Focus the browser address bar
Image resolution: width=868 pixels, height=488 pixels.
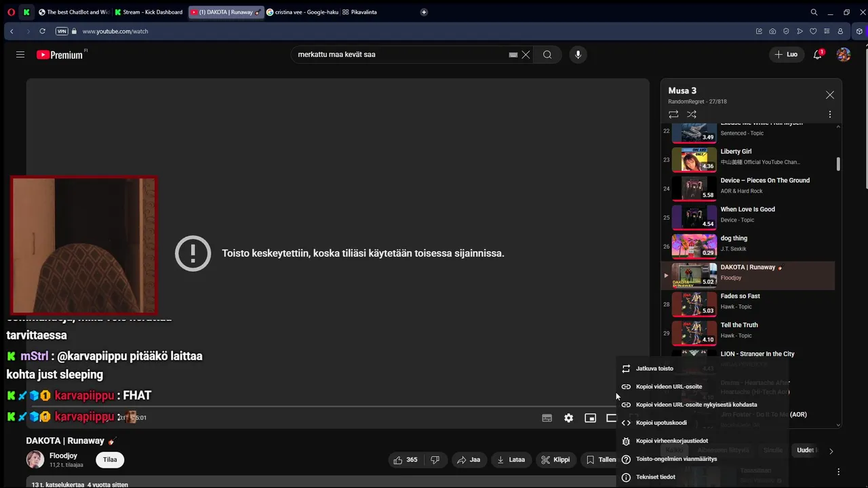(407, 31)
